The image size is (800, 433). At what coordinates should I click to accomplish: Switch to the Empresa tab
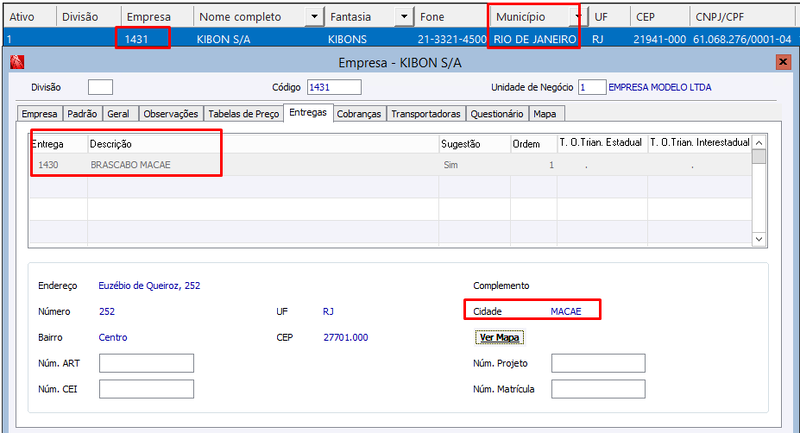point(39,114)
